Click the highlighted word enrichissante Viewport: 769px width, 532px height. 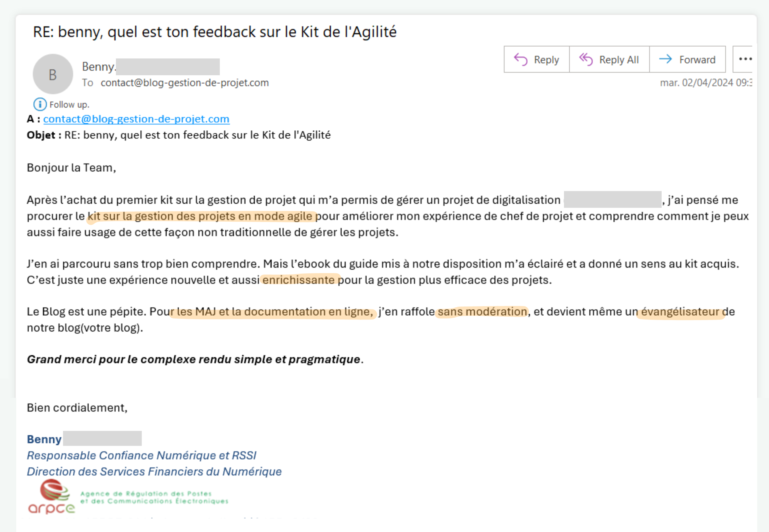coord(298,280)
